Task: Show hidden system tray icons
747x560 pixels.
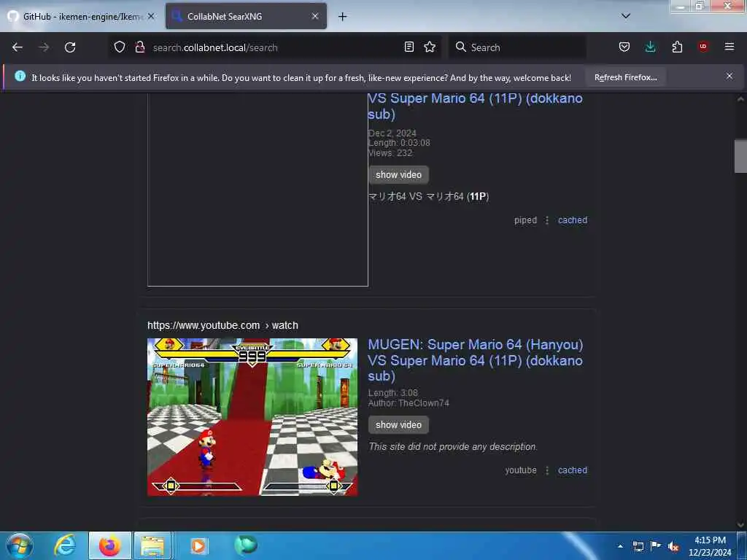Action: click(620, 546)
